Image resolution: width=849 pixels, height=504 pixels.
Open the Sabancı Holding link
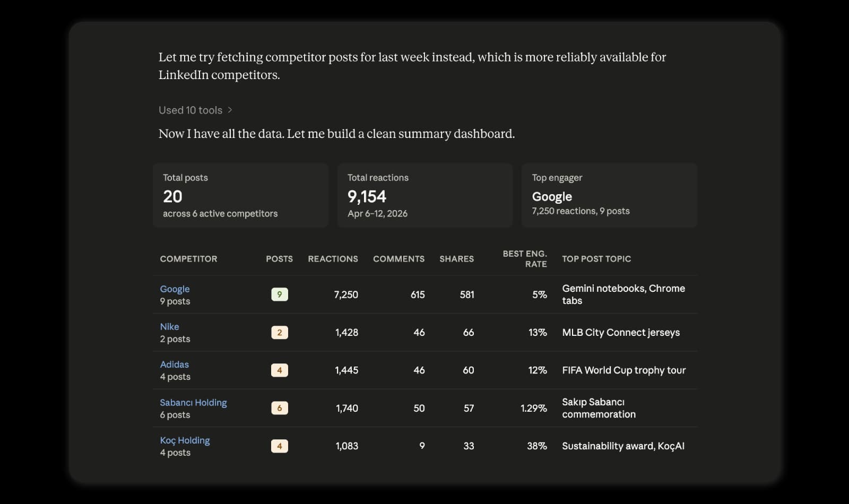point(193,402)
